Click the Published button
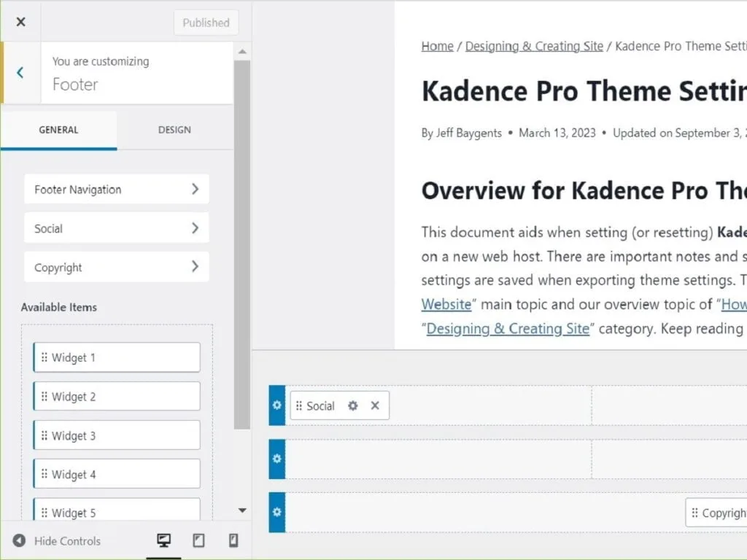The height and width of the screenshot is (560, 747). [206, 23]
